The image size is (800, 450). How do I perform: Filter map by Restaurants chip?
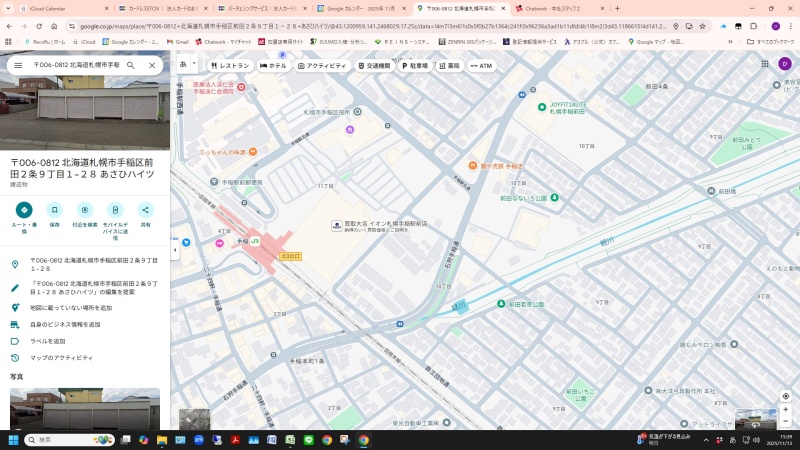229,65
